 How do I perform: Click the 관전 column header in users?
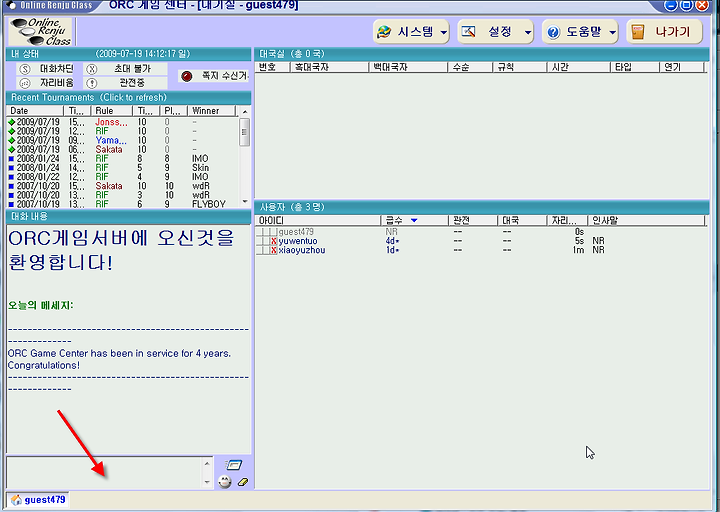coord(473,220)
